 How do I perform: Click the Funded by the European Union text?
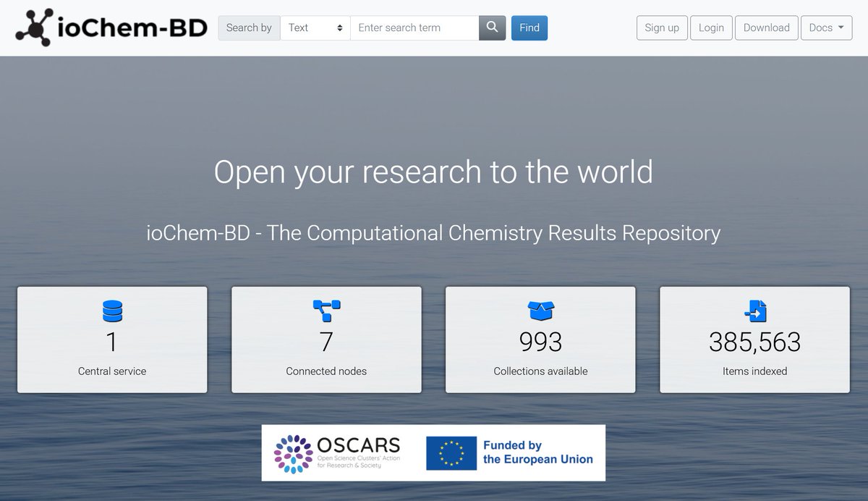point(537,452)
